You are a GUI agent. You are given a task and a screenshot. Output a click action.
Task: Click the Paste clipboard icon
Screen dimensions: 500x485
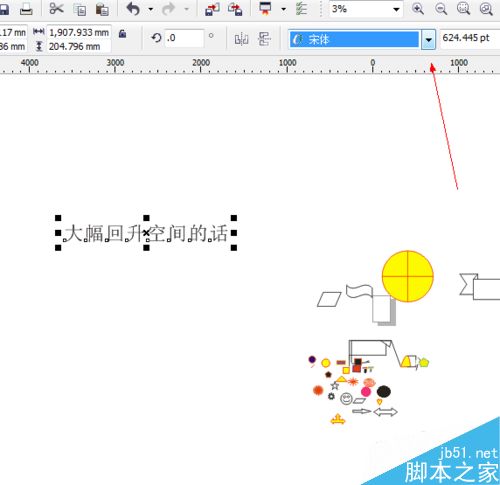[x=102, y=9]
